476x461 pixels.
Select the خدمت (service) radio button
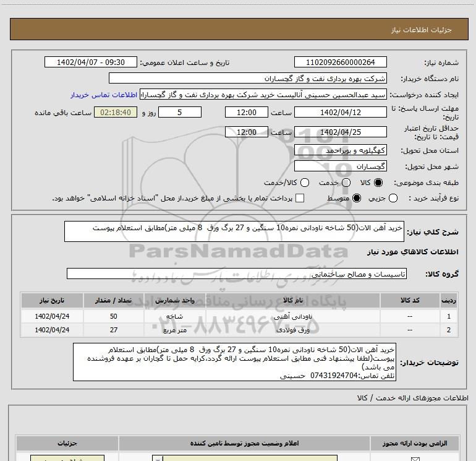coord(346,183)
